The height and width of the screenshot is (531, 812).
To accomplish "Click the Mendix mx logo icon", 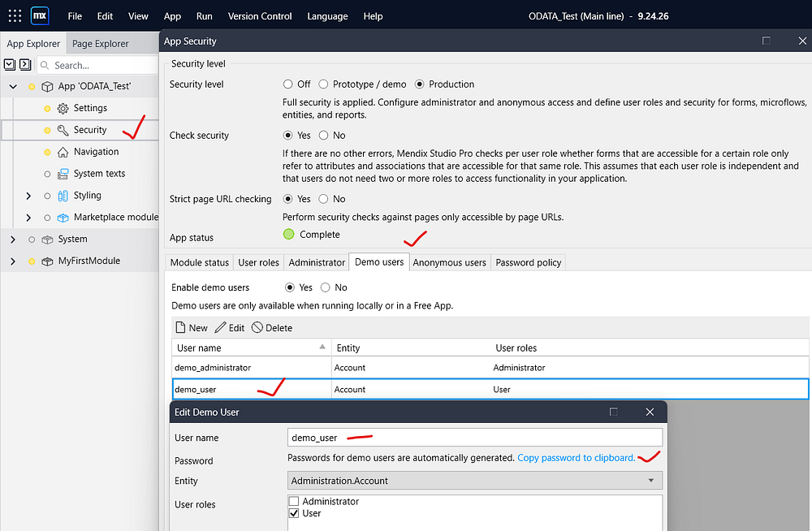I will tap(40, 15).
